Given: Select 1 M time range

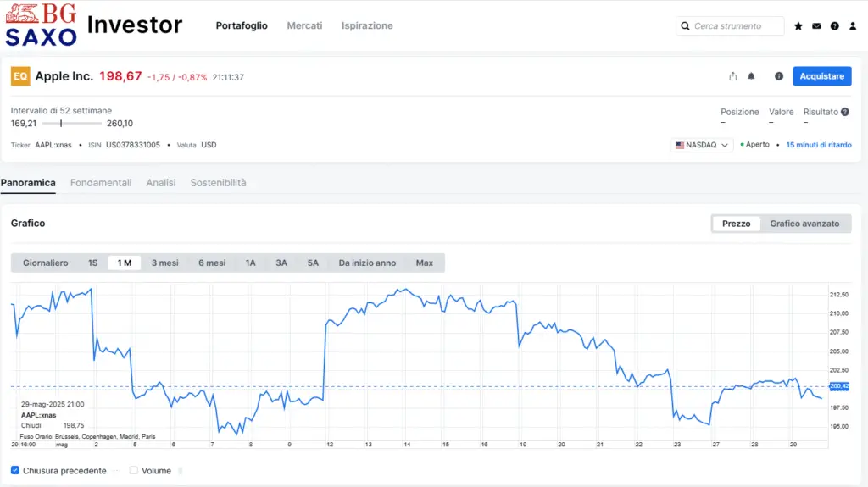Looking at the screenshot, I should click(x=125, y=263).
